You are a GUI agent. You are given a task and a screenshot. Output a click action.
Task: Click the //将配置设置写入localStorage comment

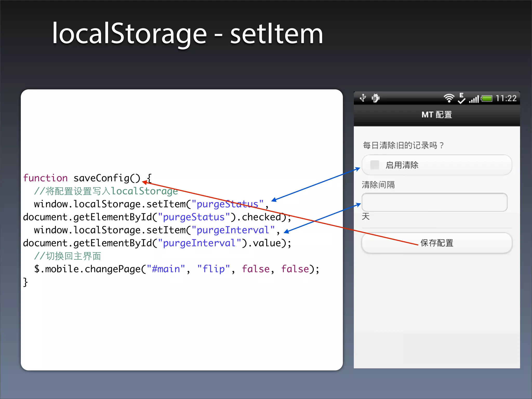point(106,191)
